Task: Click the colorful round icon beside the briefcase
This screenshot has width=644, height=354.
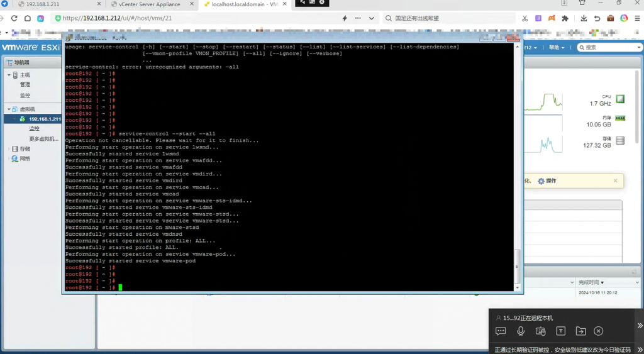Action: [x=624, y=18]
